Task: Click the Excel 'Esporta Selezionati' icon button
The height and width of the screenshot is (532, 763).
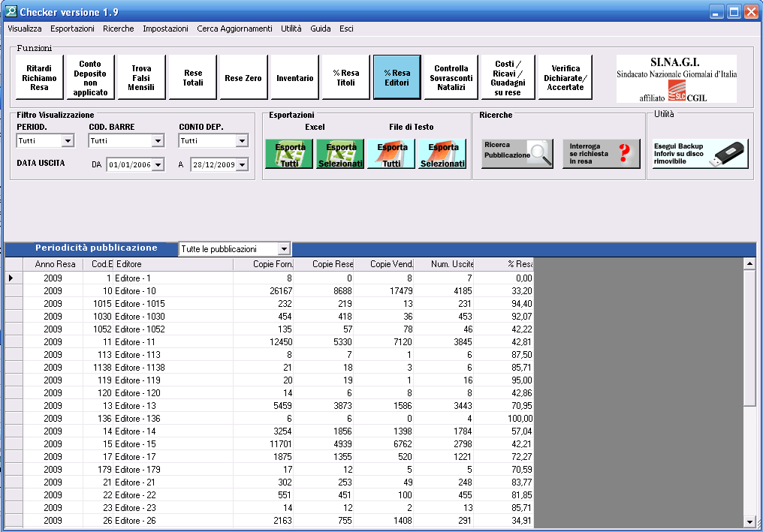Action: [340, 154]
